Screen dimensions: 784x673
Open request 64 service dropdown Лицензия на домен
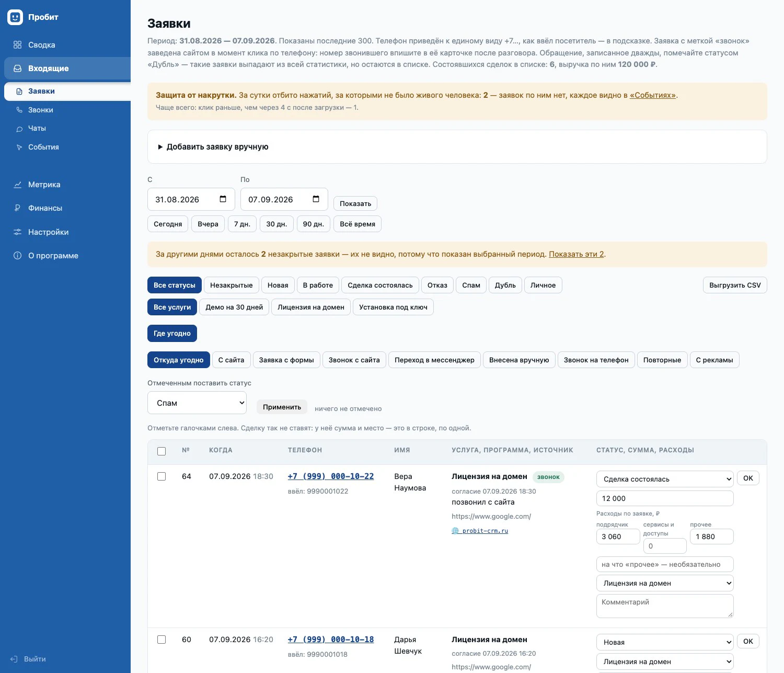pos(665,583)
